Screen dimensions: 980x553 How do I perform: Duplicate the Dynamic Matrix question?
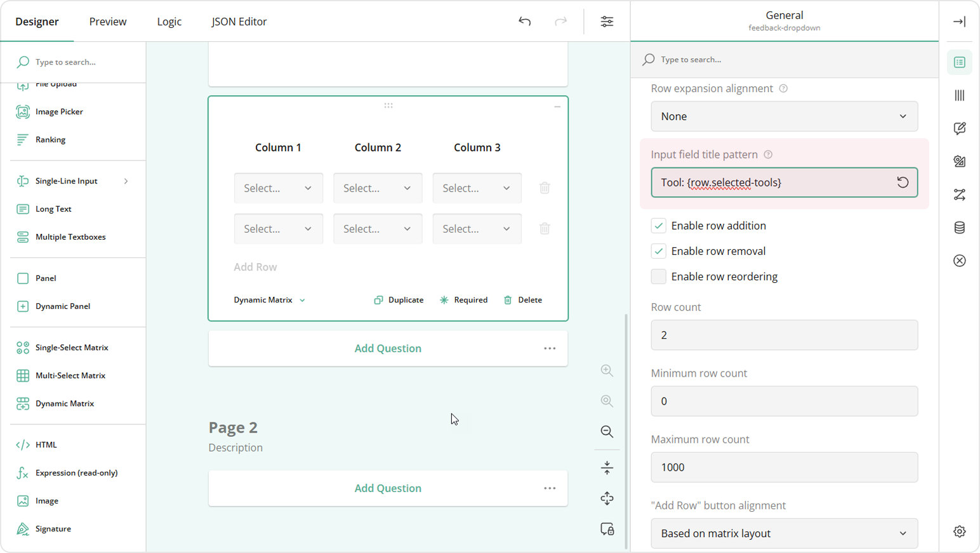coord(399,299)
